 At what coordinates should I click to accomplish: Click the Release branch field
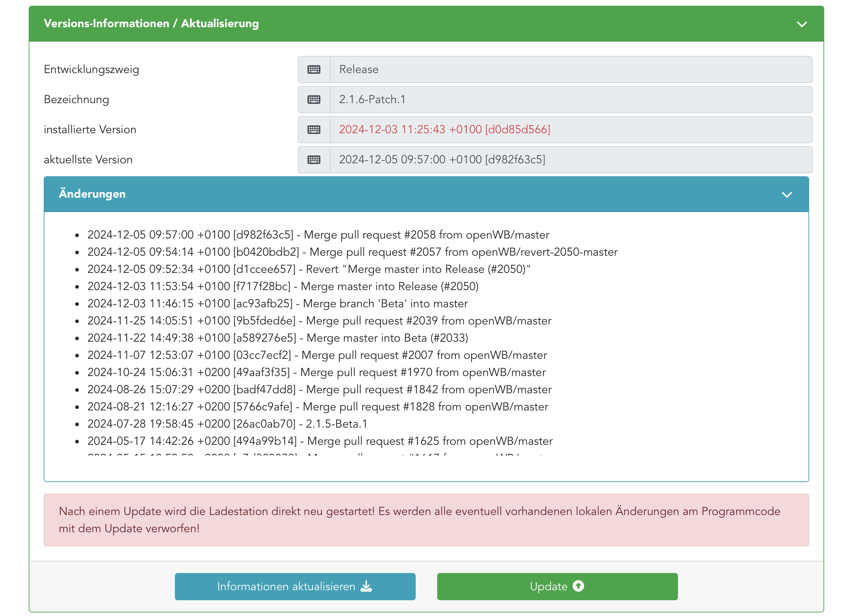tap(571, 69)
